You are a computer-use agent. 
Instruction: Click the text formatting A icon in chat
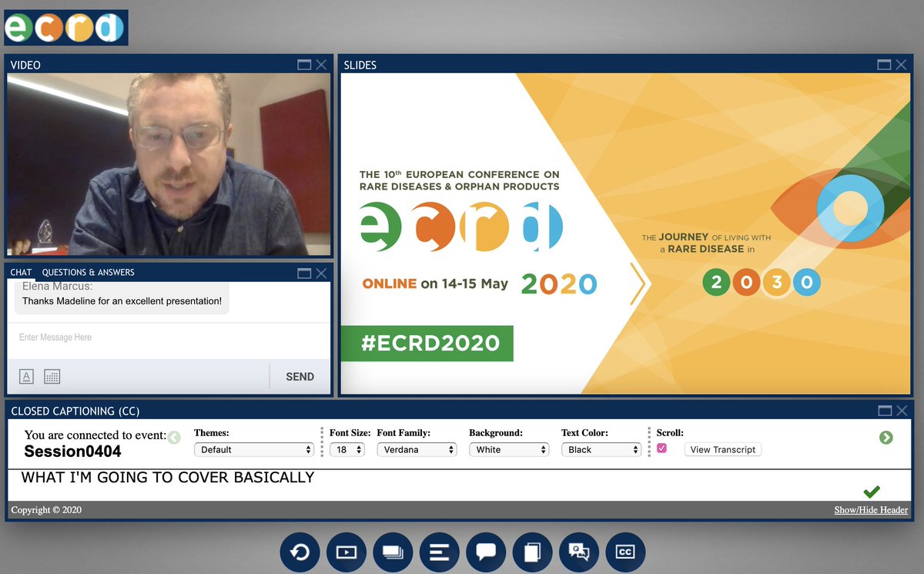point(26,377)
